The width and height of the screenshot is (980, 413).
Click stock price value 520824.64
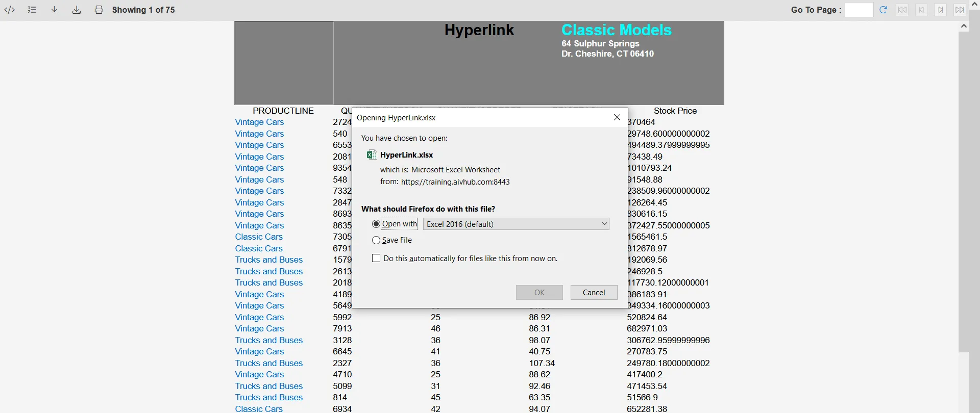[647, 317]
